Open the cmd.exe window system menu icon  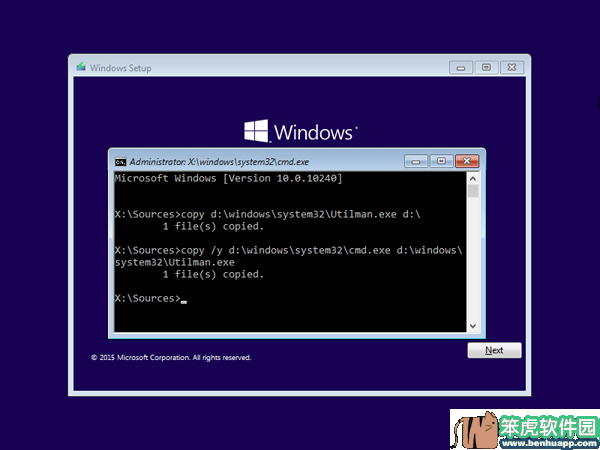pos(121,162)
